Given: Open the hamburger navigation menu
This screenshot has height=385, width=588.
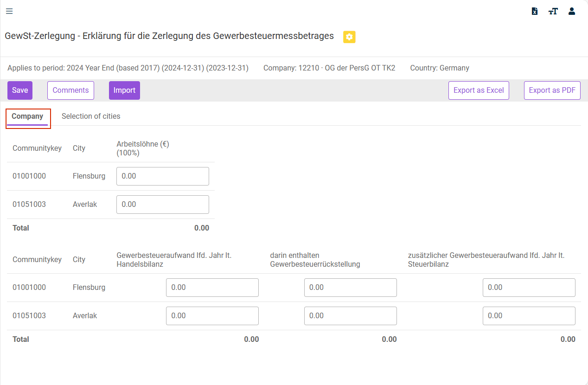Looking at the screenshot, I should click(x=9, y=11).
